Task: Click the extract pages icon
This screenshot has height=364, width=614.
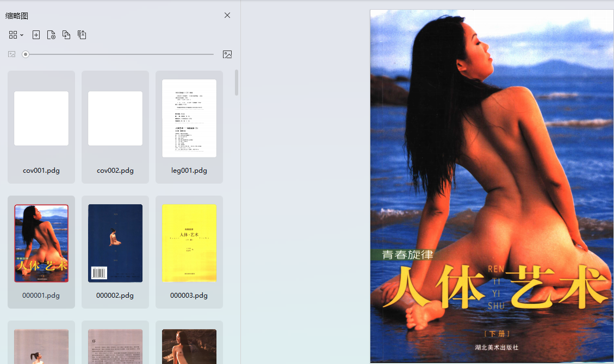Action: (82, 35)
